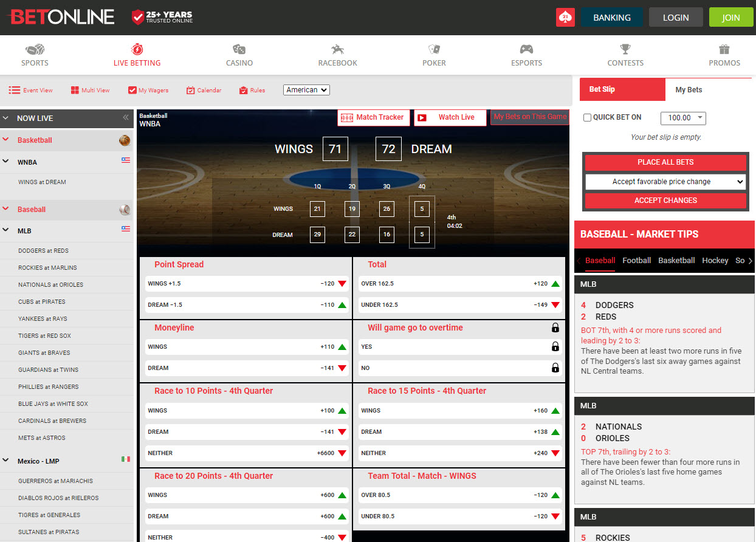Click the lock icon in the overtime market header
Image resolution: width=756 pixels, height=542 pixels.
pos(555,328)
